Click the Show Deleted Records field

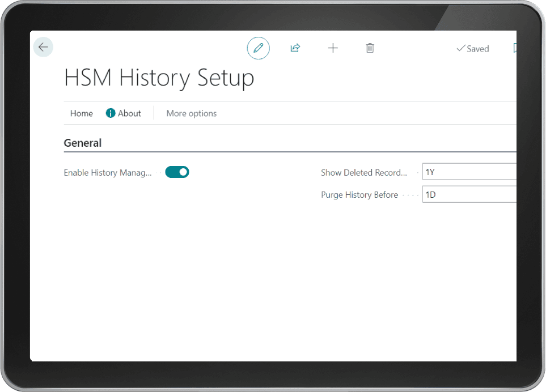pos(469,172)
